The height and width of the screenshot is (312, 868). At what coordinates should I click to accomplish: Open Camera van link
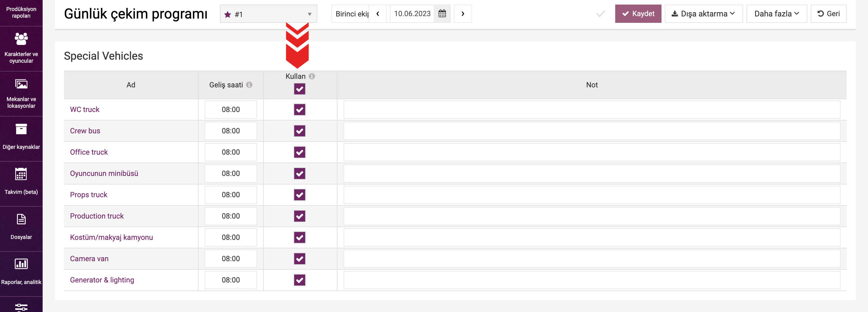click(x=89, y=259)
